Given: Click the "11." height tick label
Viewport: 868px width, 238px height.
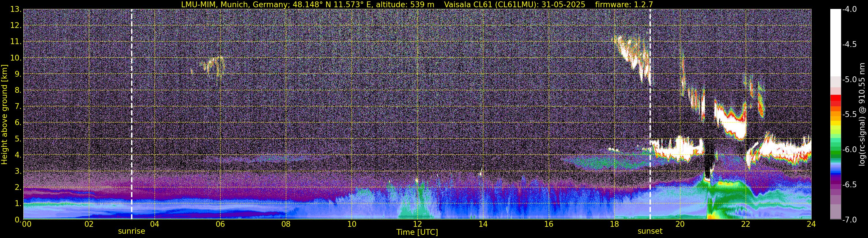Looking at the screenshot, I should tap(16, 42).
